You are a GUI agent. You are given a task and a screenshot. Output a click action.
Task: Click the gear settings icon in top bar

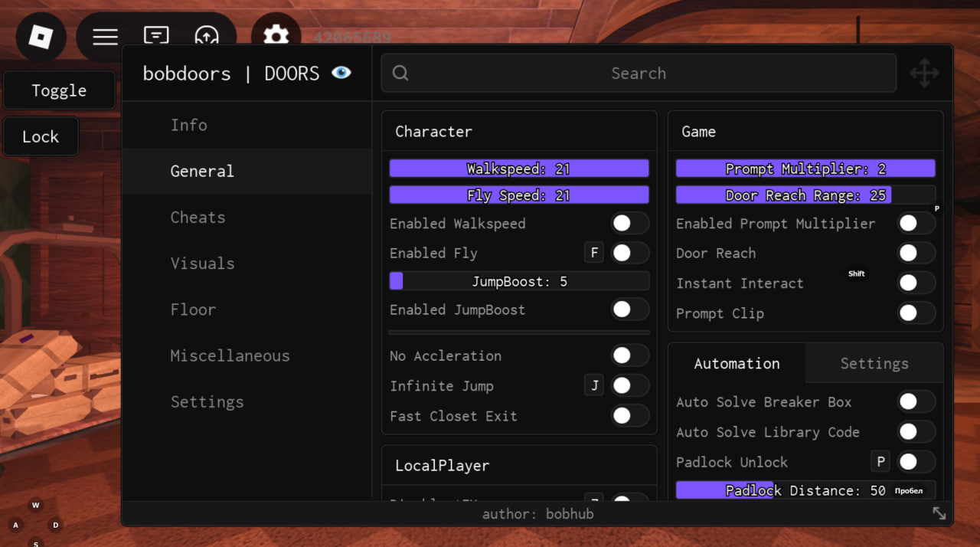tap(276, 37)
